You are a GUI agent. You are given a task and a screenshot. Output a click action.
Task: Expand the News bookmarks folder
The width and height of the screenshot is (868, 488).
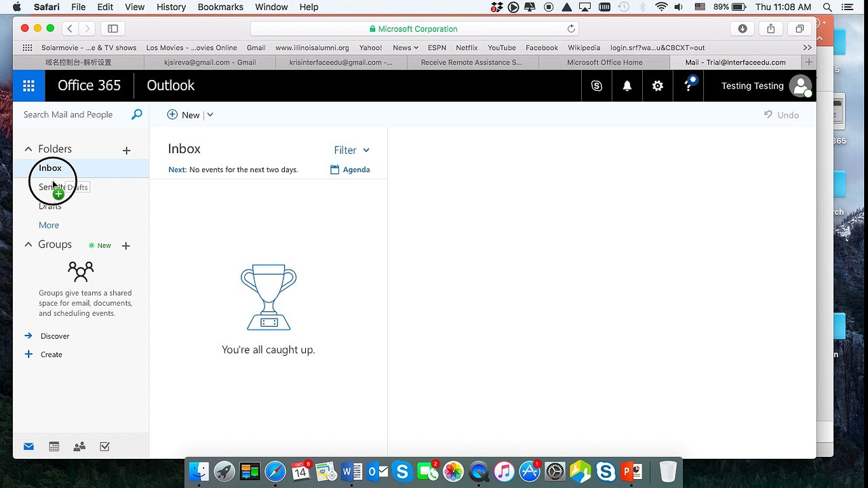(406, 47)
